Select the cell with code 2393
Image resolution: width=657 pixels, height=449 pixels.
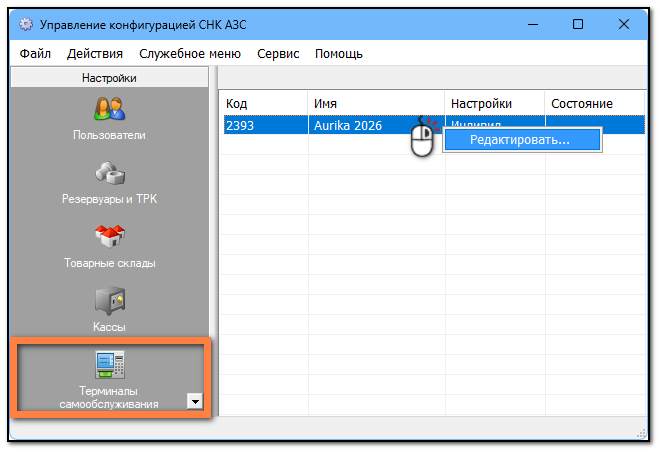tap(266, 125)
